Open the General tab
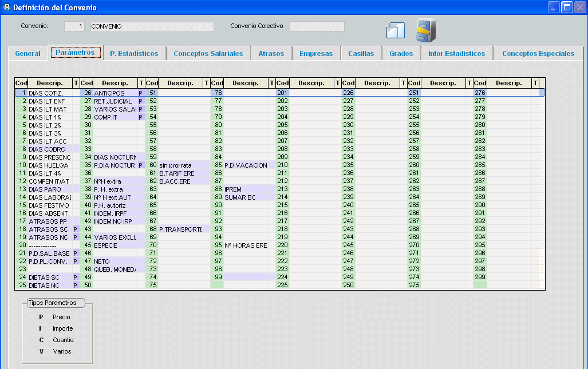Image resolution: width=588 pixels, height=369 pixels. pyautogui.click(x=27, y=53)
